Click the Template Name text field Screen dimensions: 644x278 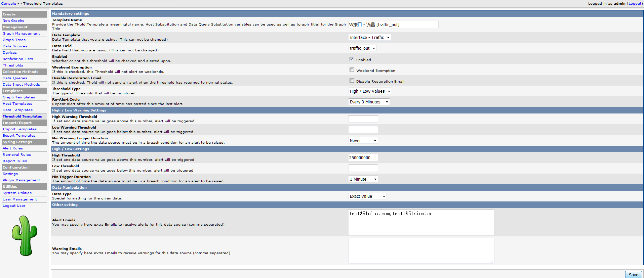393,25
